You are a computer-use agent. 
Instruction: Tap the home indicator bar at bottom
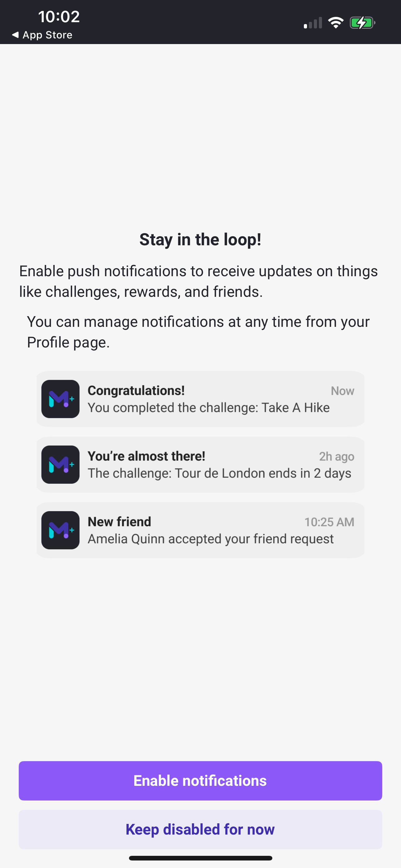200,858
